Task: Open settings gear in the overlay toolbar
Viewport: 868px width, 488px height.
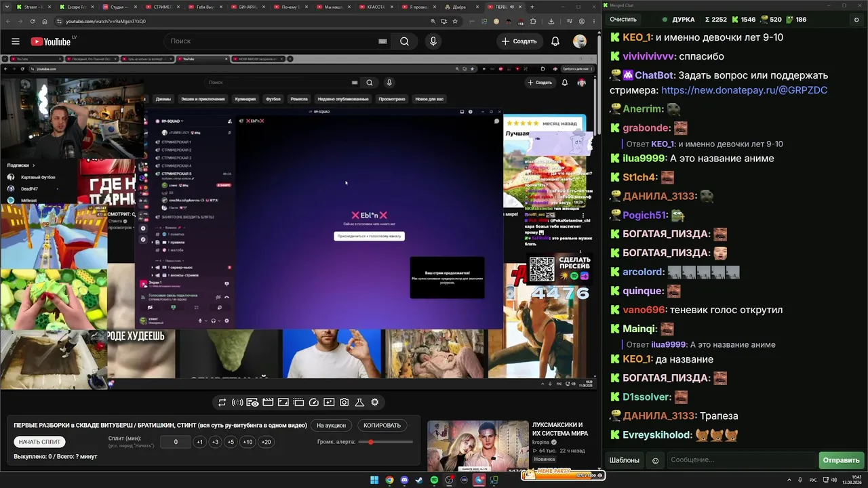Action: 375,403
